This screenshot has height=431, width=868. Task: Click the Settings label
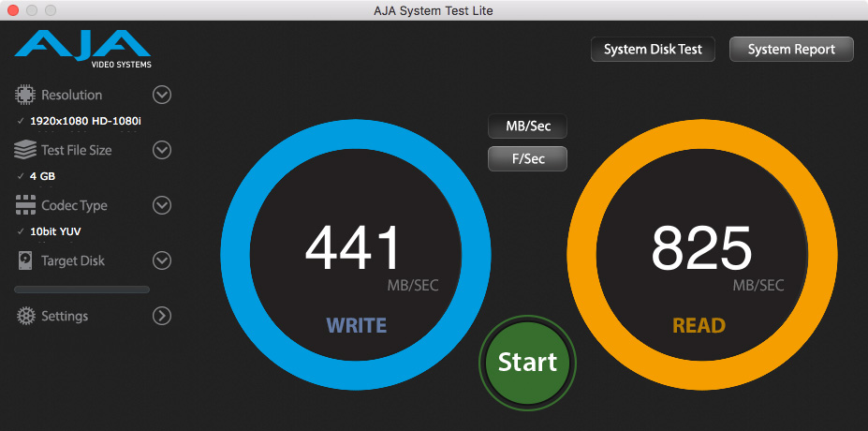[65, 317]
